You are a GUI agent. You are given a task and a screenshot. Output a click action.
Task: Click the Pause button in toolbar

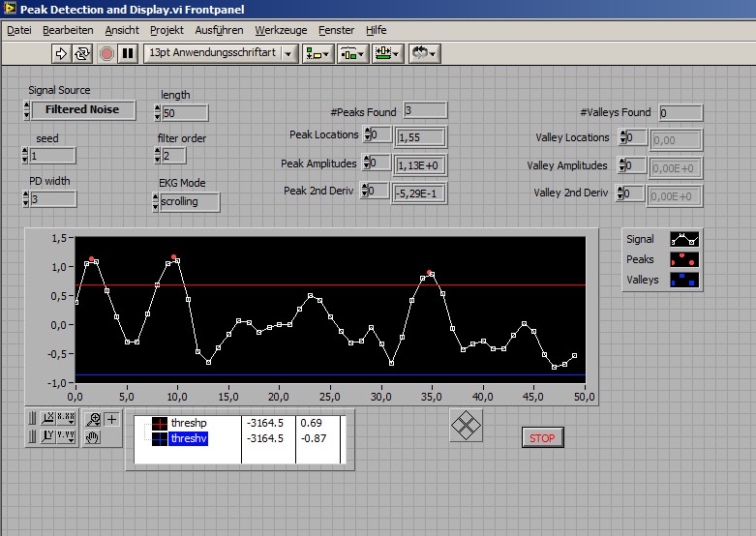tap(128, 53)
